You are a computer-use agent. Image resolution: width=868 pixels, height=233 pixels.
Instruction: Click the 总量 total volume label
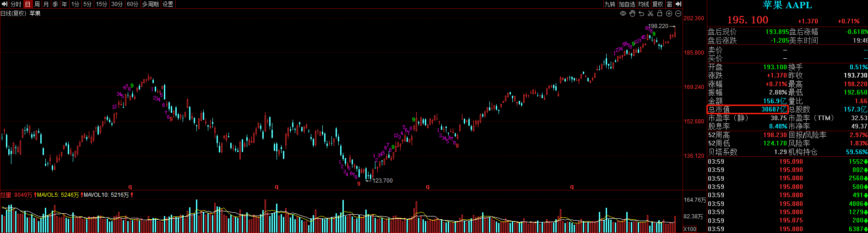click(x=16, y=195)
